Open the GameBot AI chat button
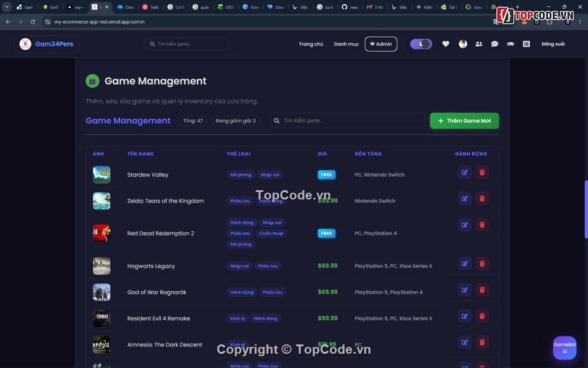 click(x=564, y=348)
